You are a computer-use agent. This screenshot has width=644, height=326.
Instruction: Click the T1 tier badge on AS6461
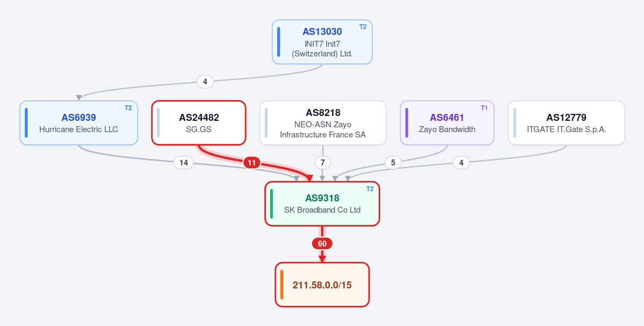[484, 107]
